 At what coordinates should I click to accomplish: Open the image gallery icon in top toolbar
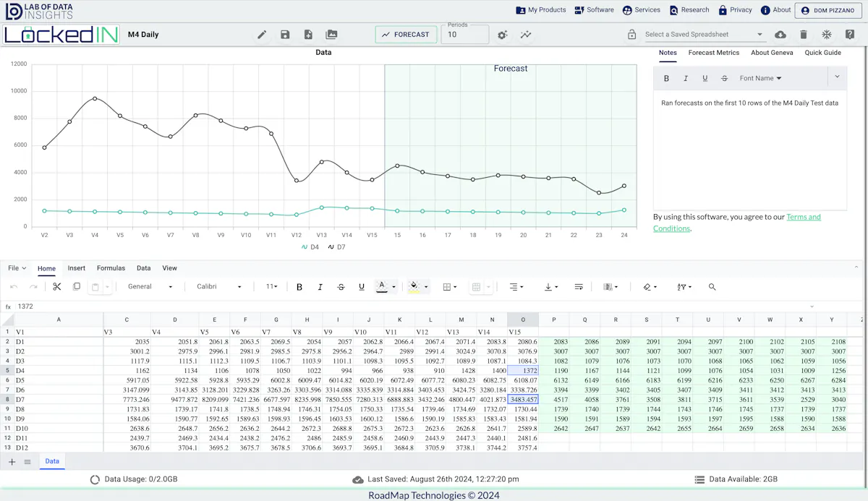331,35
